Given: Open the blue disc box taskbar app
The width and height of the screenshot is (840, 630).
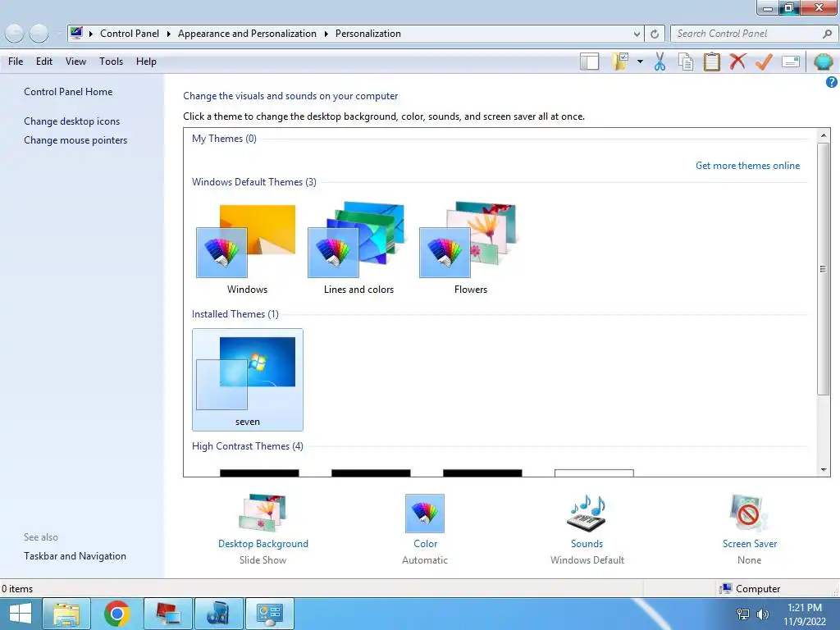Looking at the screenshot, I should (218, 614).
